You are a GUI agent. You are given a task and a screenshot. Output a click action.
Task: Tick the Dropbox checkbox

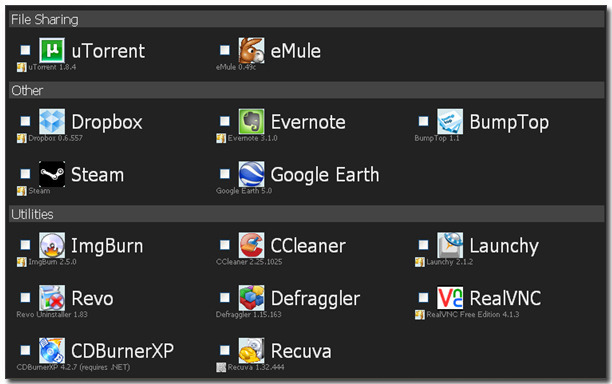(x=25, y=121)
